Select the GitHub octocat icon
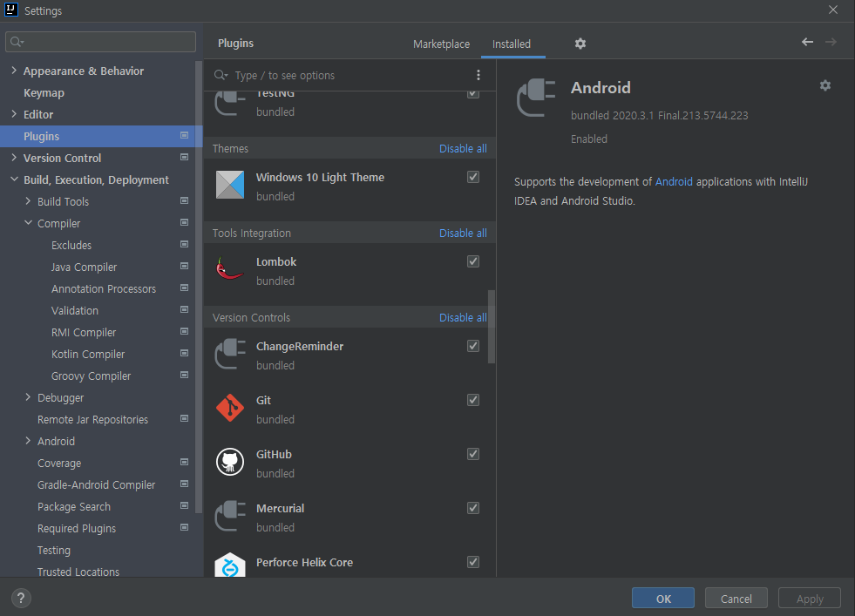This screenshot has height=616, width=855. click(x=230, y=462)
